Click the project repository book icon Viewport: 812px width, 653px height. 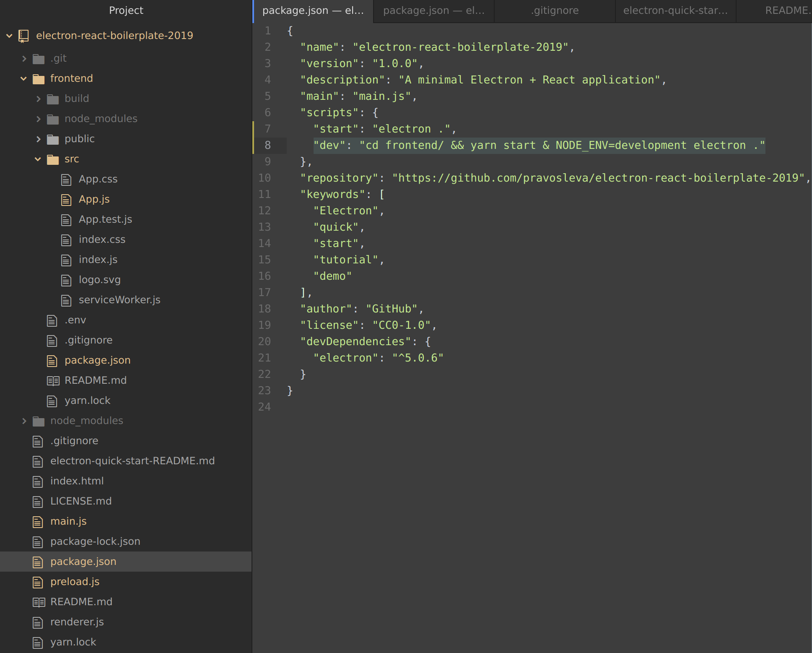point(23,36)
